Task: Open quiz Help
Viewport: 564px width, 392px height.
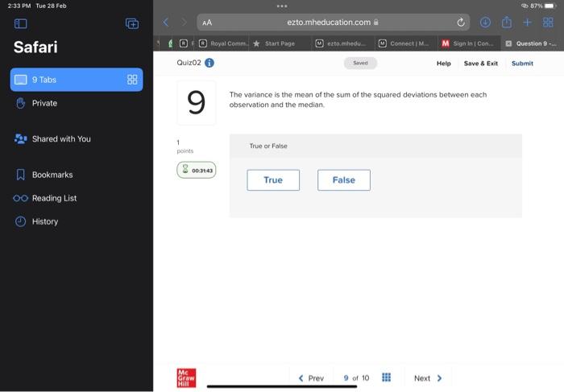Action: click(x=443, y=64)
